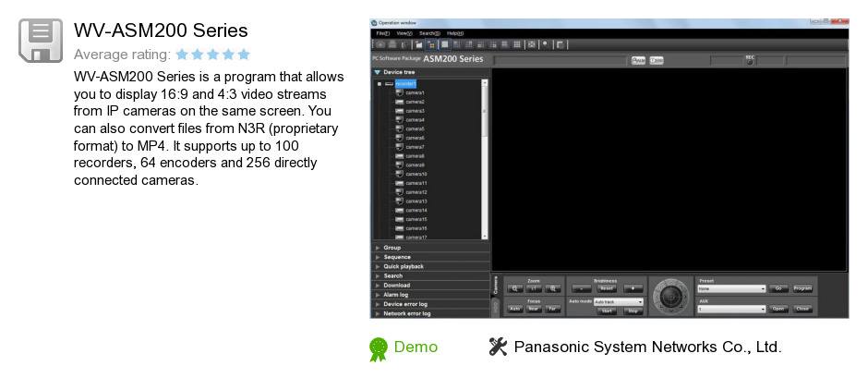Viewport: 868px width, 390px height.
Task: Open the Auto mode dropdown
Action: [619, 302]
